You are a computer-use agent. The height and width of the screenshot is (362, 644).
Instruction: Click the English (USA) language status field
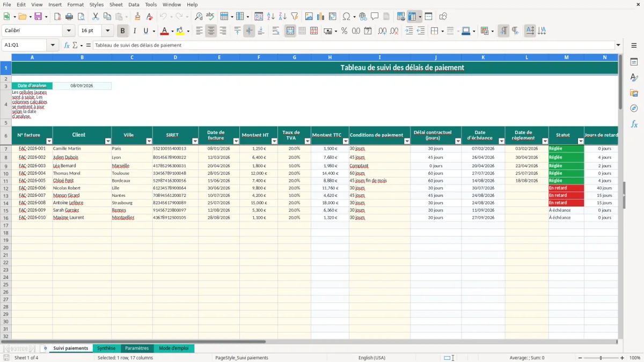coord(371,358)
